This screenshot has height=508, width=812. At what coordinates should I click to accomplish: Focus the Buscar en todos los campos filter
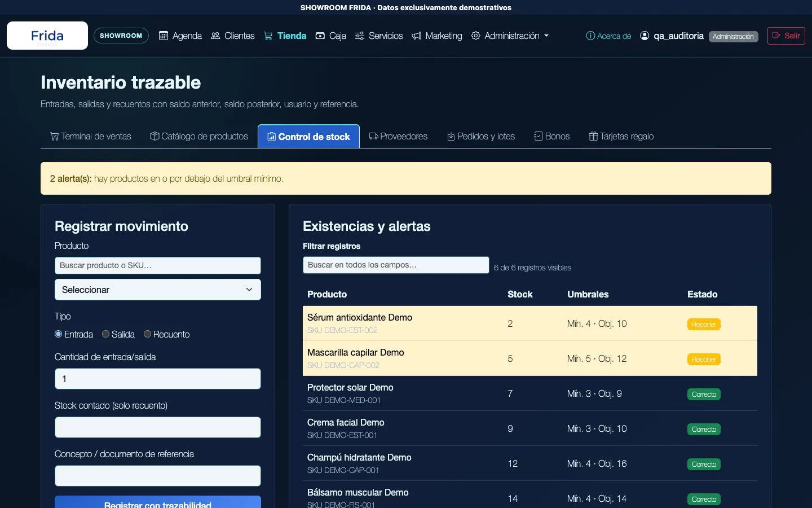pos(396,265)
